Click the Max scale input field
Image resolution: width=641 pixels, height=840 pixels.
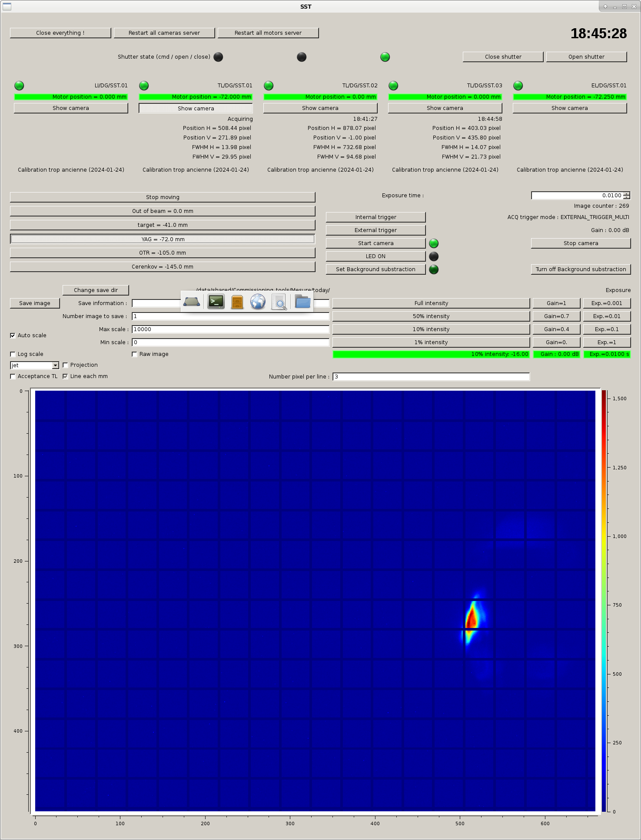(230, 329)
